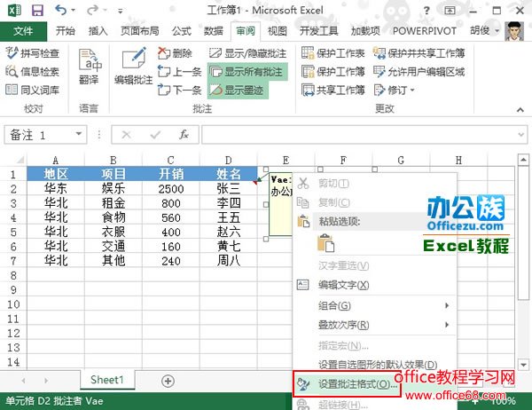
Task: Click 保护工作表 protect sheet
Action: point(333,53)
